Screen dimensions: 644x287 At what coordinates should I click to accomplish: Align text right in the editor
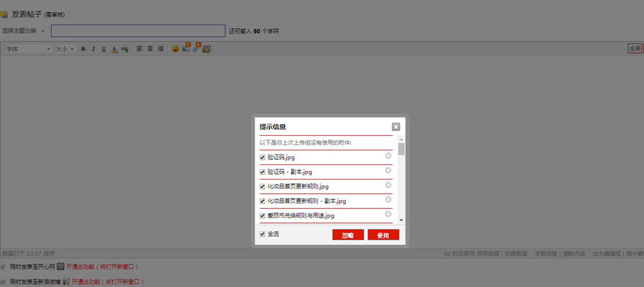pyautogui.click(x=160, y=48)
